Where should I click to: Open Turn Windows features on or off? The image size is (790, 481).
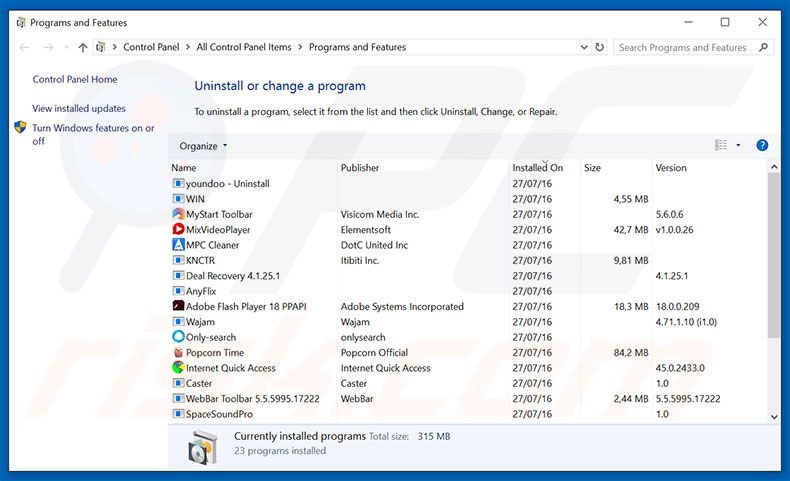(93, 134)
